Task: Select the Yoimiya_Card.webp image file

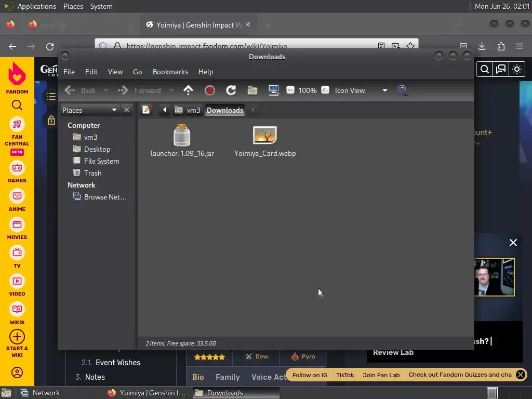Action: point(265,141)
